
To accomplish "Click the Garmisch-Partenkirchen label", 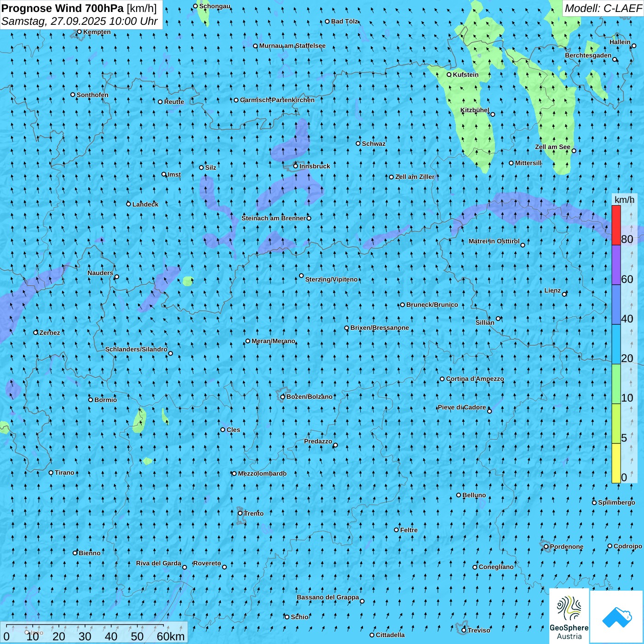I will [x=277, y=100].
